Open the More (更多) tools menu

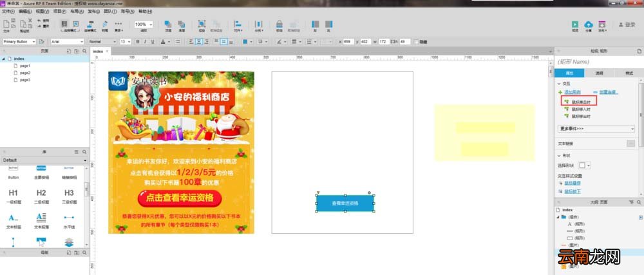[118, 26]
